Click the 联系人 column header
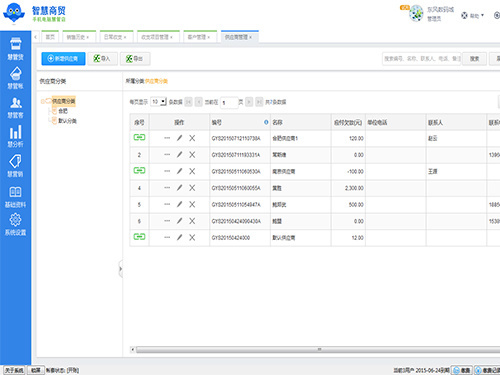The height and width of the screenshot is (375, 500). click(x=456, y=122)
